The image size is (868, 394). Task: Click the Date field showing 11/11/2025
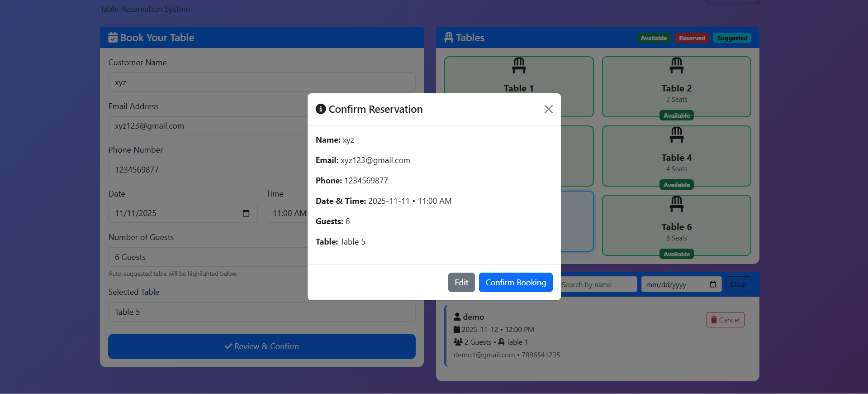pyautogui.click(x=183, y=213)
